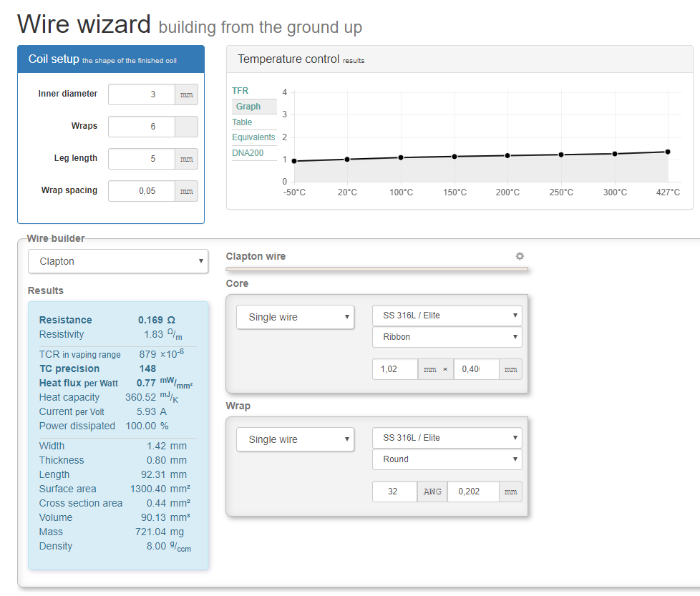Click the 427°C data point on graph

(668, 152)
